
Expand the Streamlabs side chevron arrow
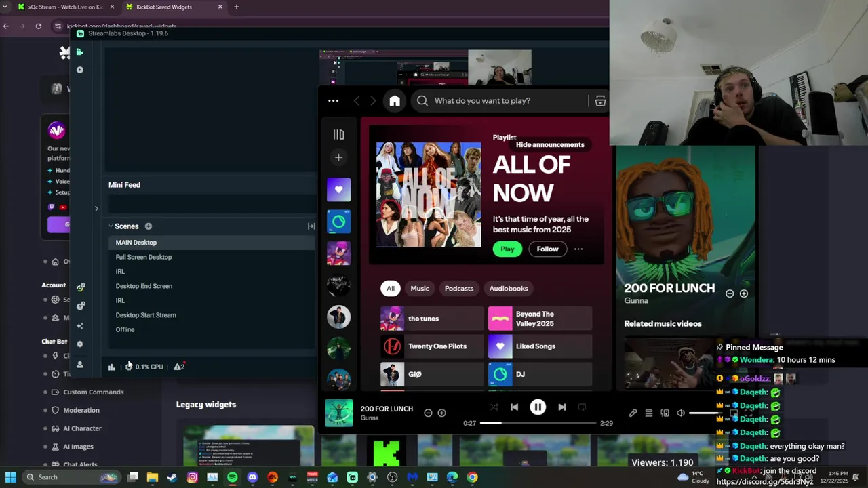tap(96, 209)
